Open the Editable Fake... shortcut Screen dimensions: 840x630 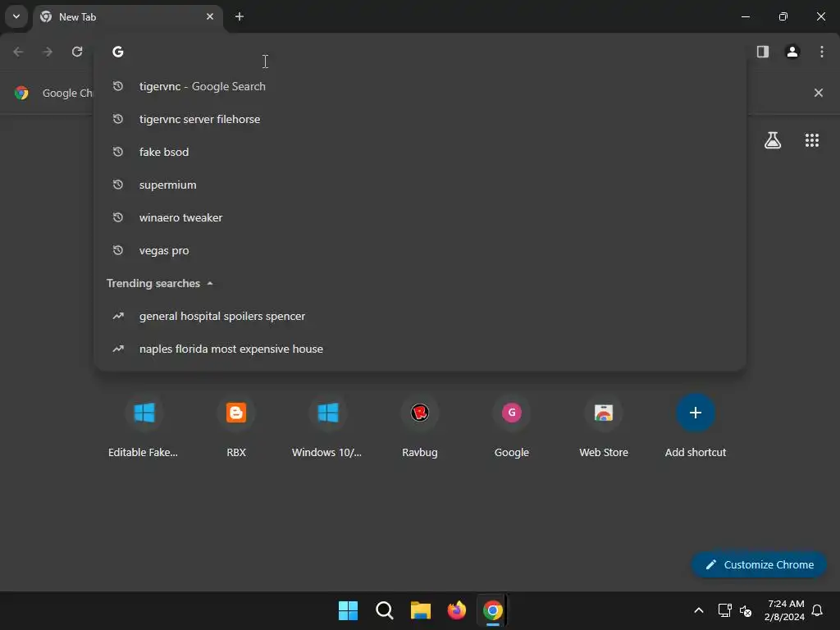[x=144, y=427]
